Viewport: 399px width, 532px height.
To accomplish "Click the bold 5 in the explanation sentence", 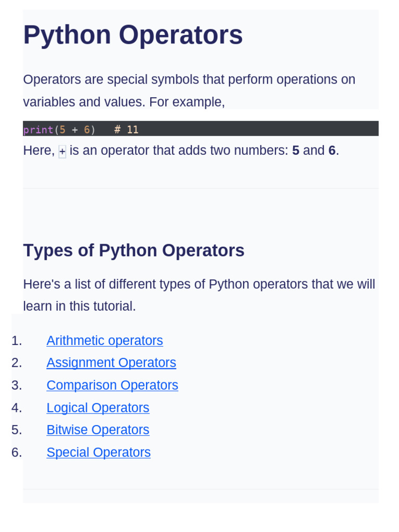I will click(x=296, y=151).
